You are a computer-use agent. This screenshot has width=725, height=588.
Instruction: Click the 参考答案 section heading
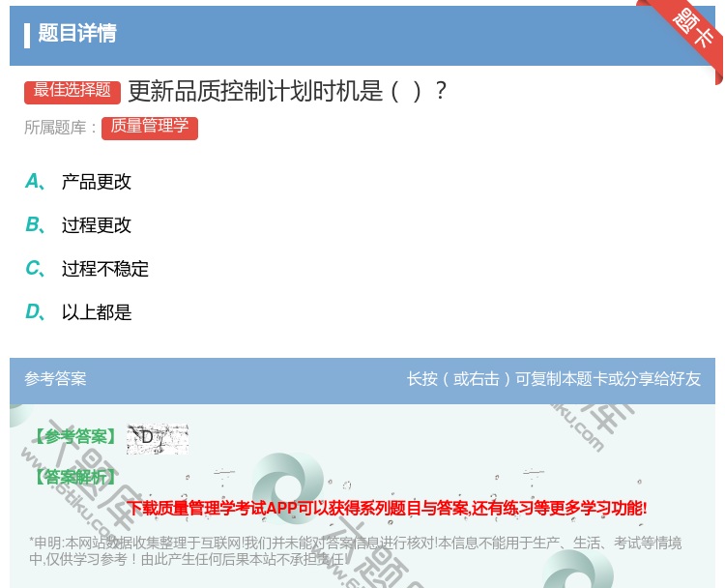click(x=55, y=379)
